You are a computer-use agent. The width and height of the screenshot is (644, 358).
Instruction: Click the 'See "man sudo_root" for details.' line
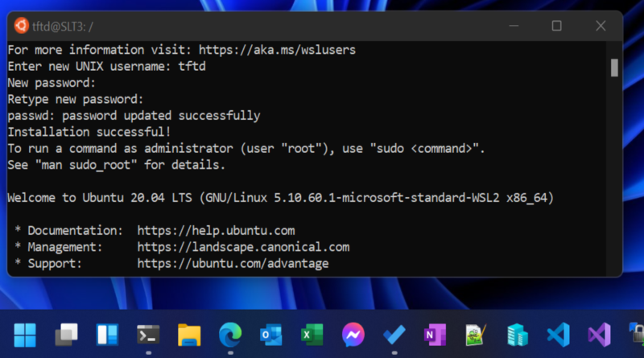(117, 165)
